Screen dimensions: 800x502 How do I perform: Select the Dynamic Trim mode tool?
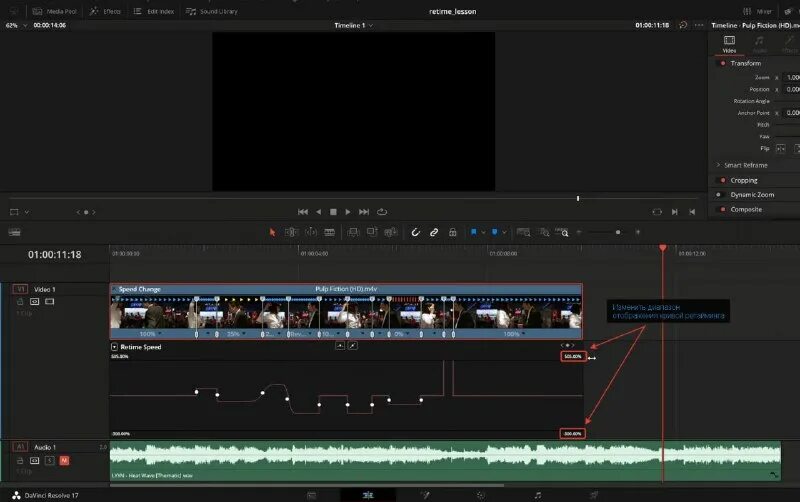(x=311, y=232)
